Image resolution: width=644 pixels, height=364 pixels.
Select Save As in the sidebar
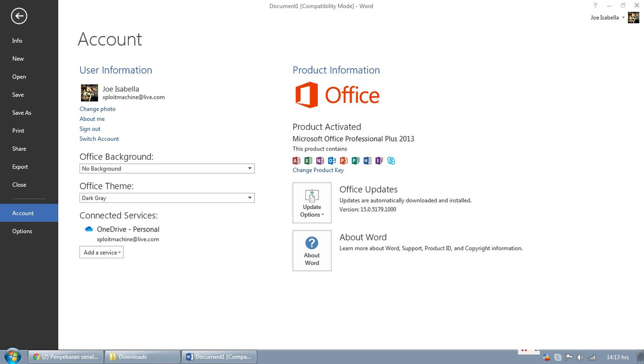[x=22, y=113]
